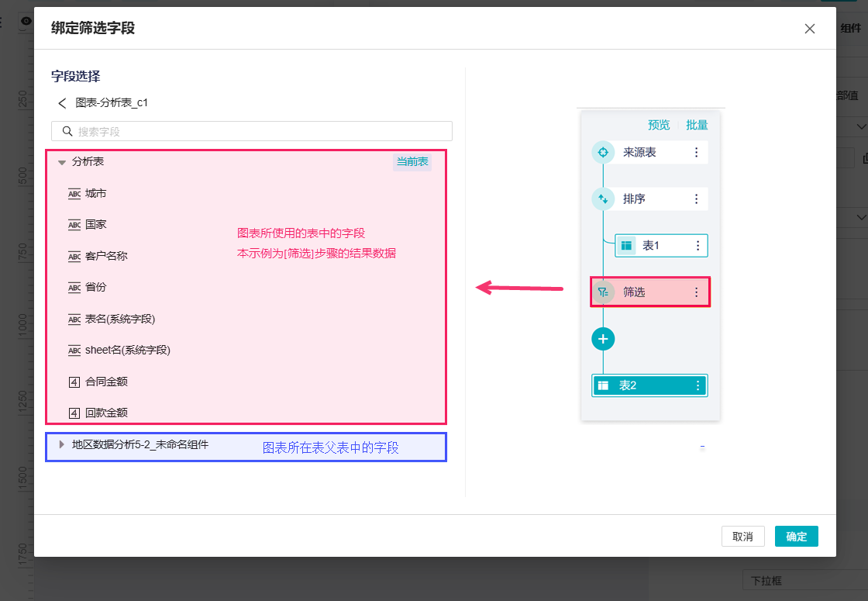Click the 排序 step's sort icon
Image resolution: width=868 pixels, height=601 pixels.
[603, 199]
